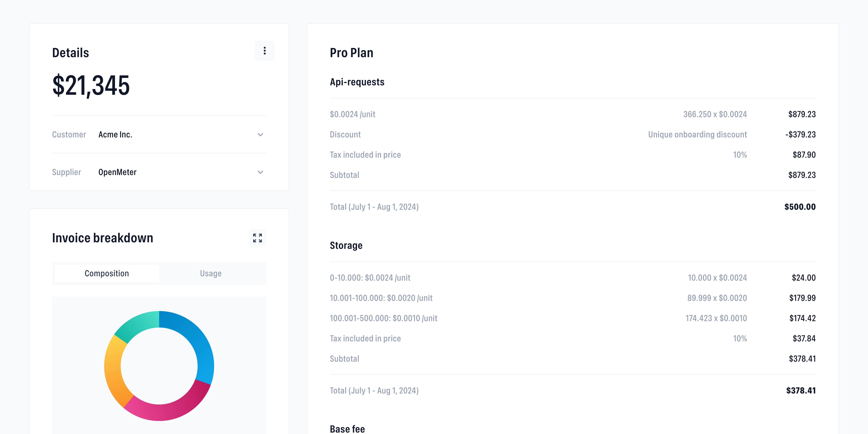Click the Storage section heading

pyautogui.click(x=346, y=245)
